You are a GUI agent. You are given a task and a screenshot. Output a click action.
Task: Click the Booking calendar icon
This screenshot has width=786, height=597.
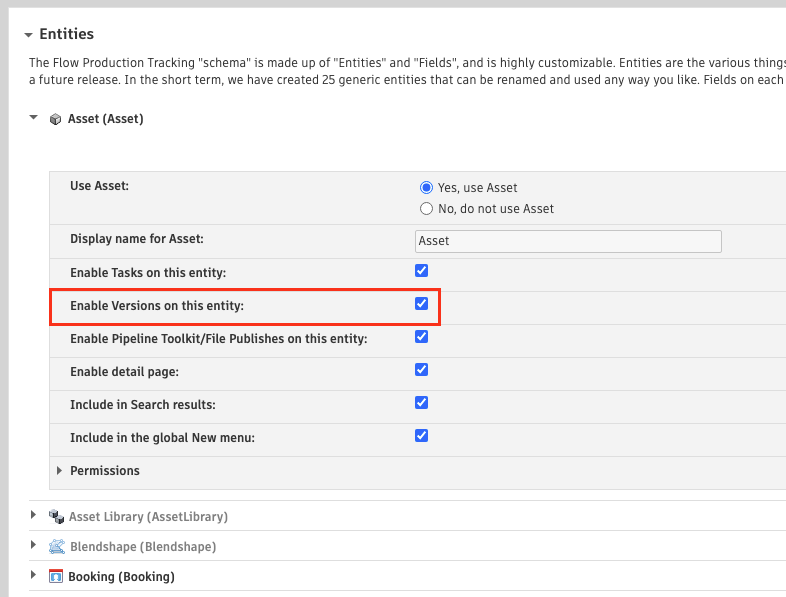click(56, 577)
